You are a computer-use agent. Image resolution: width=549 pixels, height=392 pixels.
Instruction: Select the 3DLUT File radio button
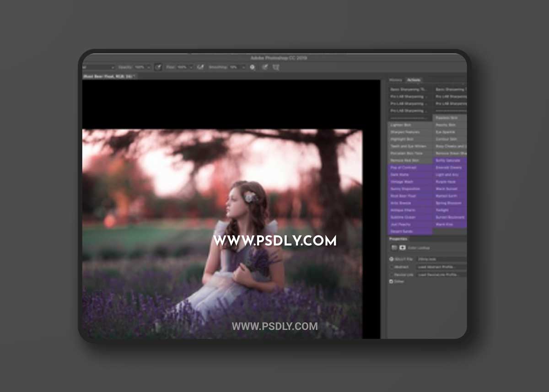(391, 259)
